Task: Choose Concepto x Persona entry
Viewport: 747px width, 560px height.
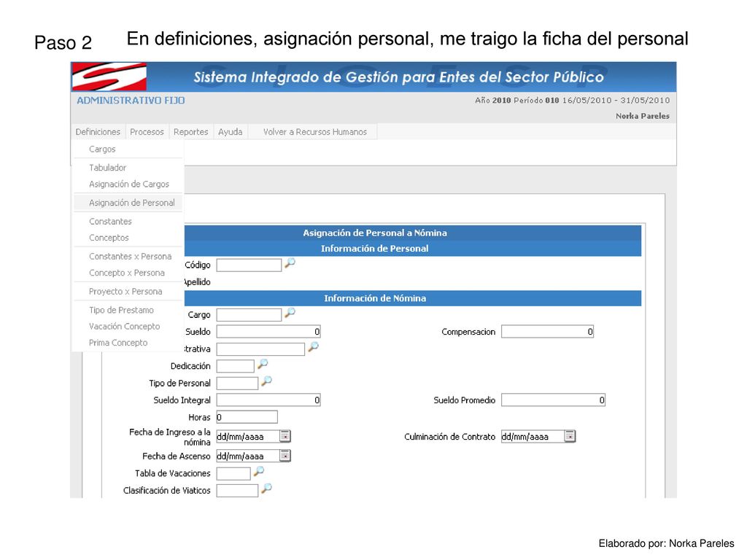Action: pos(127,273)
